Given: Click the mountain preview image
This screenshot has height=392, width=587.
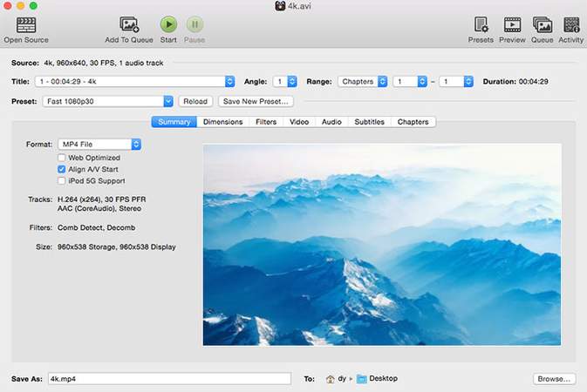Looking at the screenshot, I should coord(382,245).
